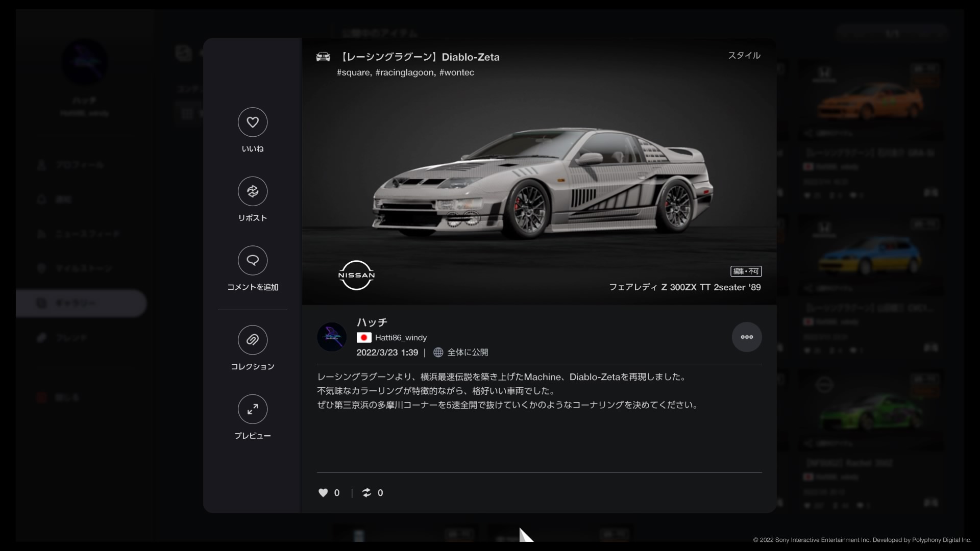Click フェアレディ Z 300ZX car name

tap(684, 287)
